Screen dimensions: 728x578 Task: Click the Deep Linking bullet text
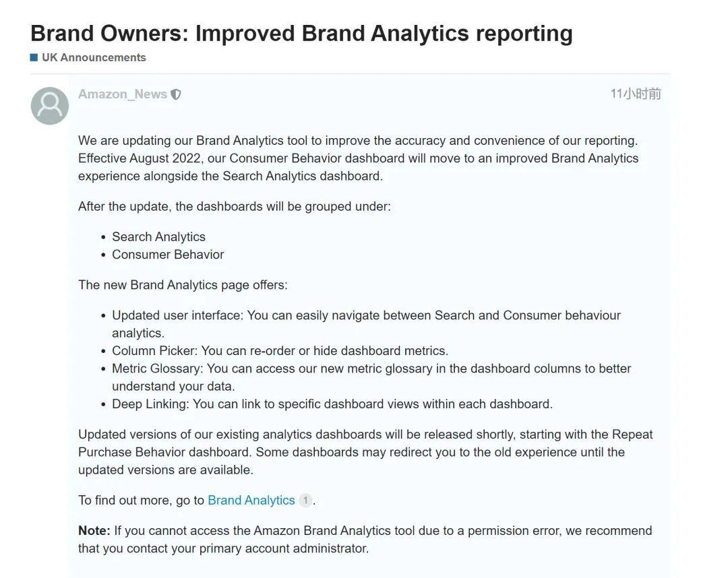[x=332, y=404]
